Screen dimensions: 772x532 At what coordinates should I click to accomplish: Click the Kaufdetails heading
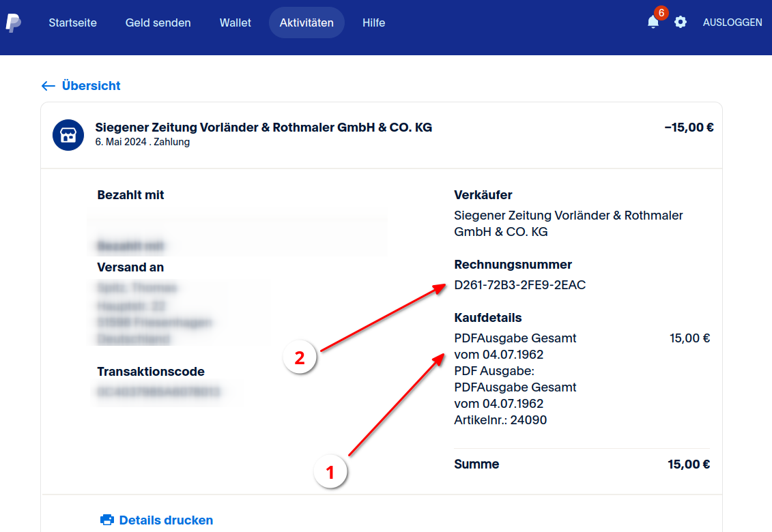point(488,318)
